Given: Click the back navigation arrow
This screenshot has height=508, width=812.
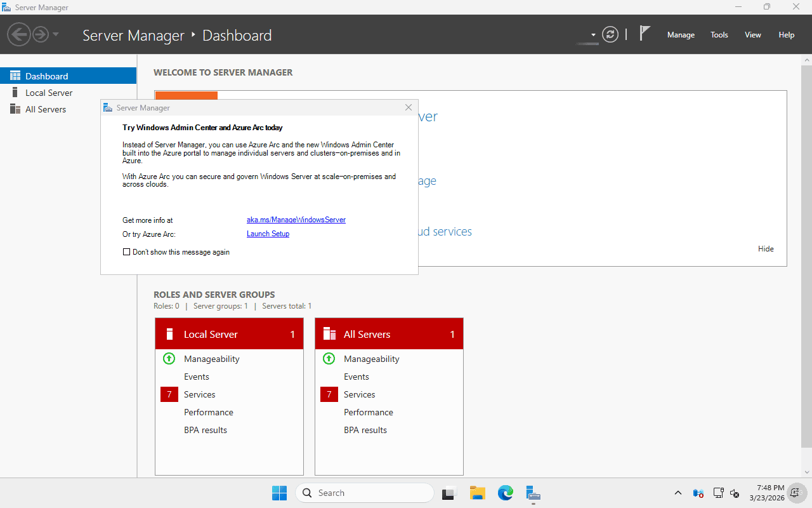Looking at the screenshot, I should coord(19,34).
